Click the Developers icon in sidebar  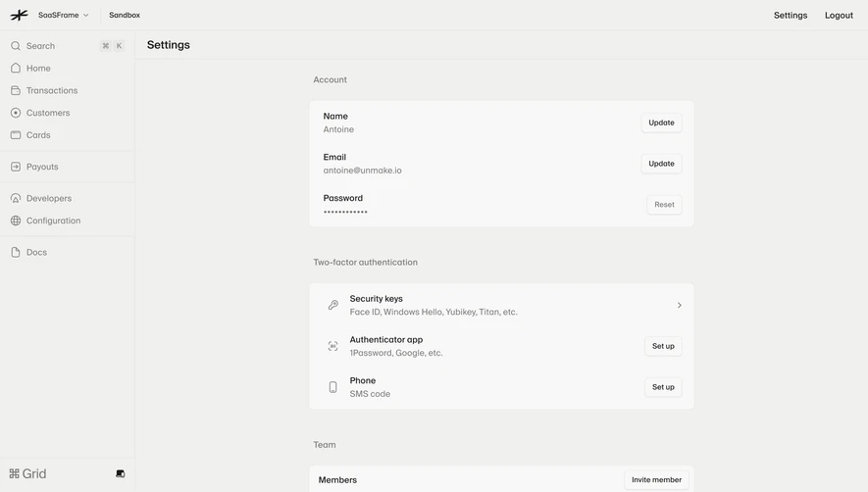16,198
